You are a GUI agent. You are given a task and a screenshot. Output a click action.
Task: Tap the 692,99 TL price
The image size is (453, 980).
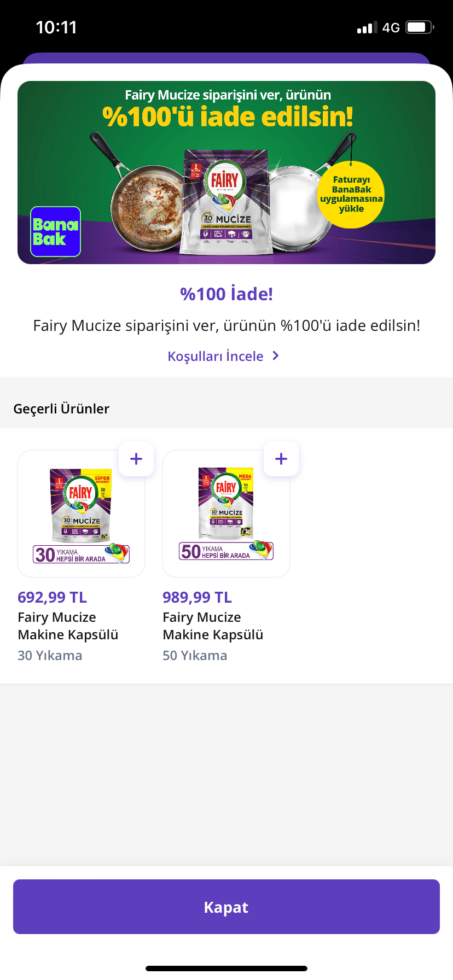click(x=53, y=597)
